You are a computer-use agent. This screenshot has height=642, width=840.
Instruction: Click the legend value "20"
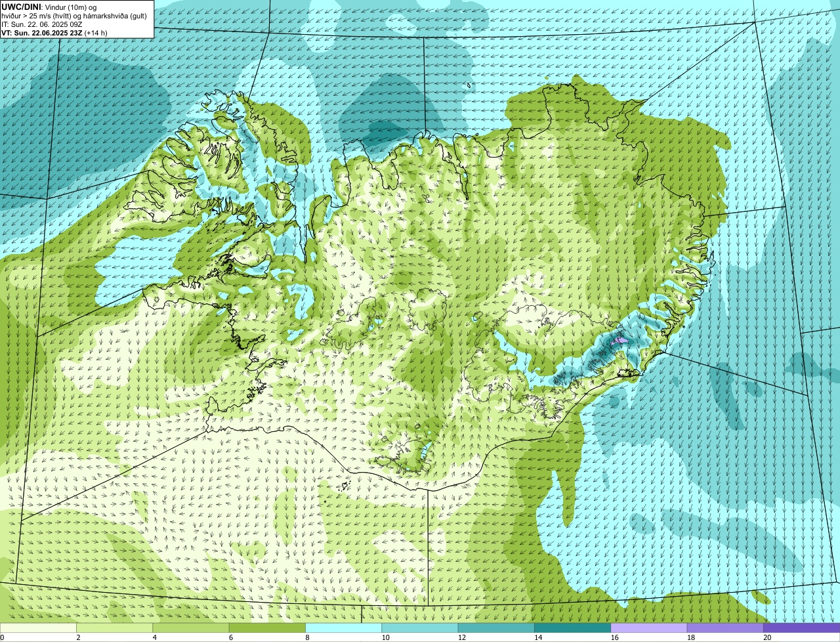coord(766,637)
